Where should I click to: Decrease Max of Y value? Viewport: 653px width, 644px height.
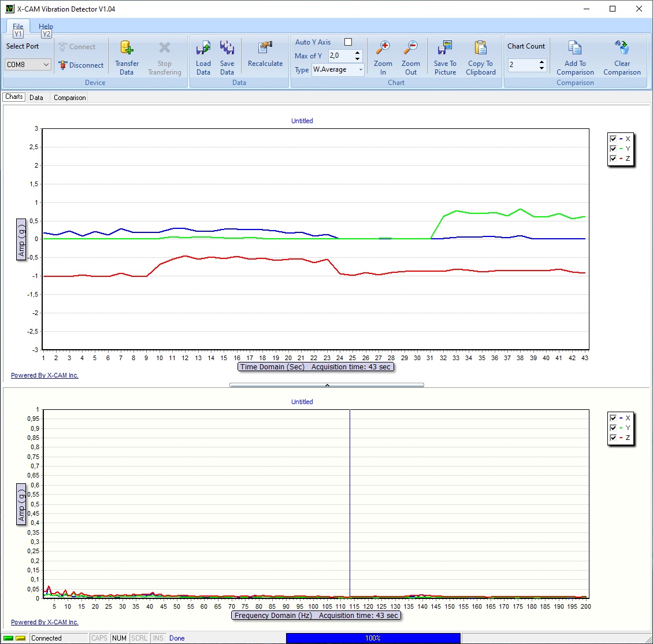coord(357,58)
